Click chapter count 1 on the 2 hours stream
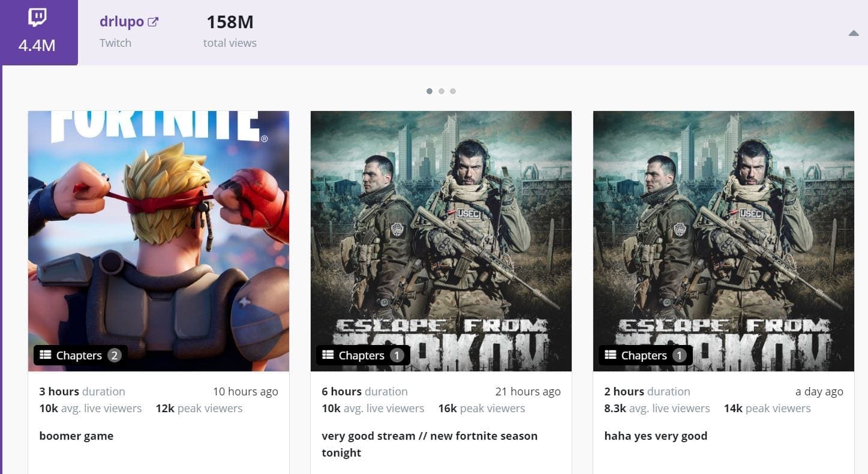Viewport: 868px width, 474px height. 679,356
